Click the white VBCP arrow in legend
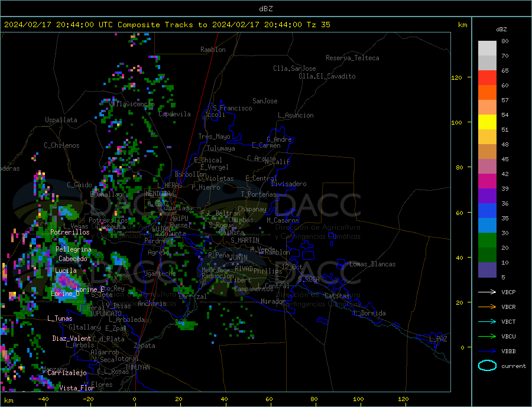The width and height of the screenshot is (532, 407). pyautogui.click(x=487, y=292)
